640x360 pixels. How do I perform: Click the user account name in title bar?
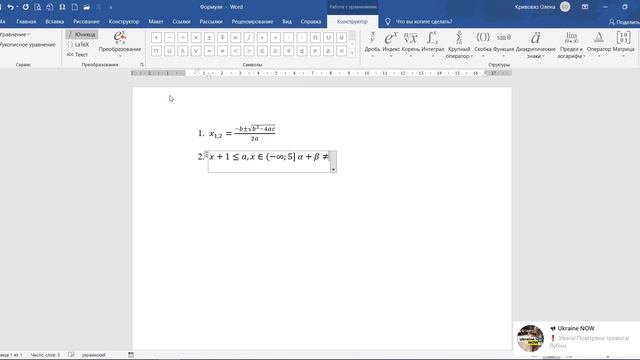tap(535, 7)
